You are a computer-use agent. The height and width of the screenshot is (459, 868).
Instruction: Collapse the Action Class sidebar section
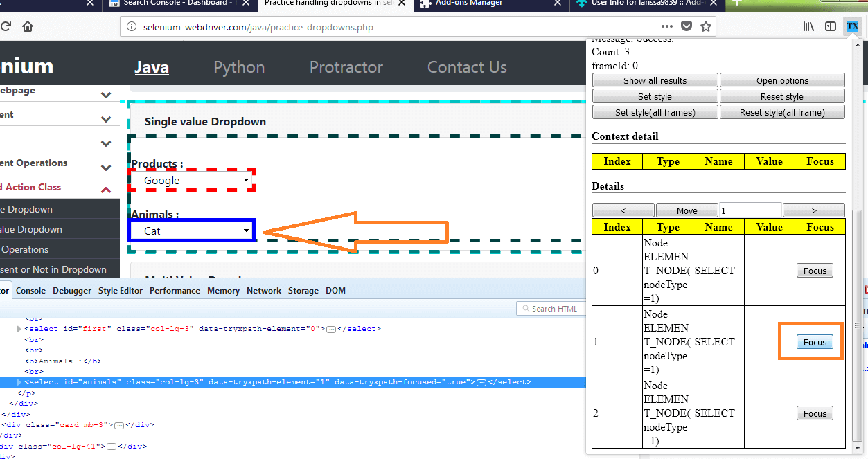105,187
